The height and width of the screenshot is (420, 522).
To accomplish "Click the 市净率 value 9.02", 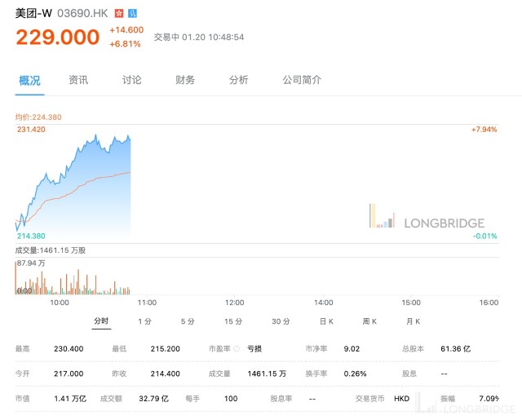I will point(352,349).
